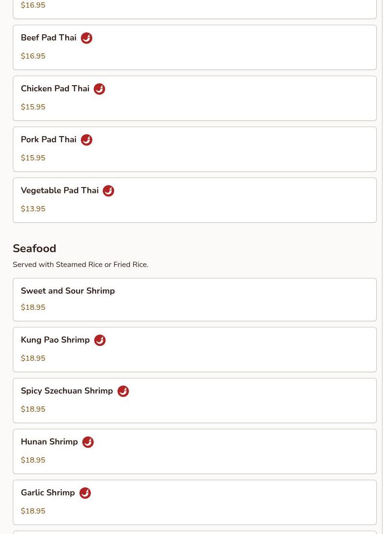Open the Kung Pao Shrimp item title
This screenshot has height=534, width=392.
pyautogui.click(x=55, y=340)
